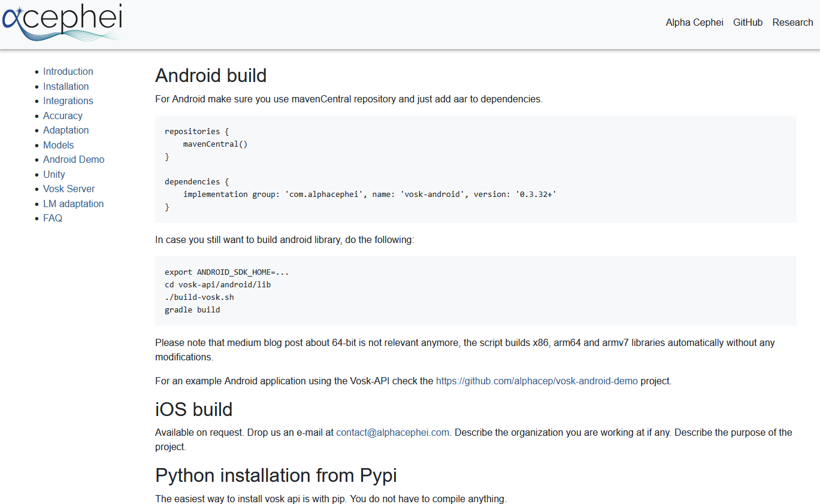Open the Models sidebar link
820x504 pixels.
tap(58, 145)
